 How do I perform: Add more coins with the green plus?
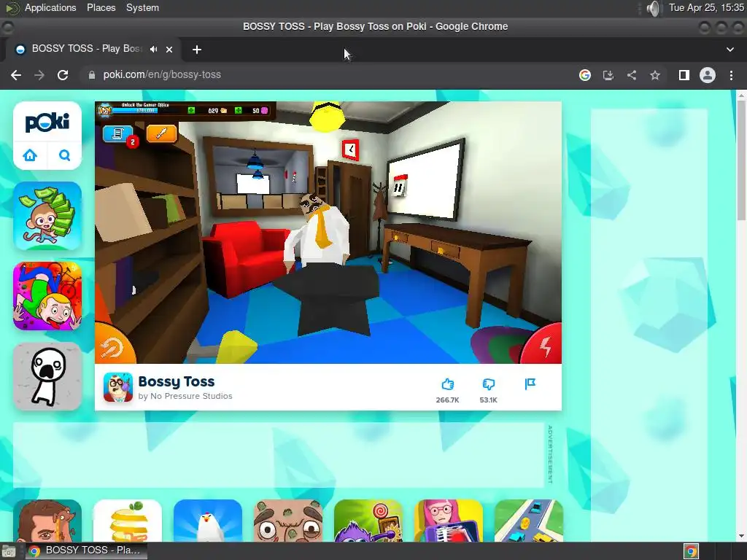[x=191, y=111]
